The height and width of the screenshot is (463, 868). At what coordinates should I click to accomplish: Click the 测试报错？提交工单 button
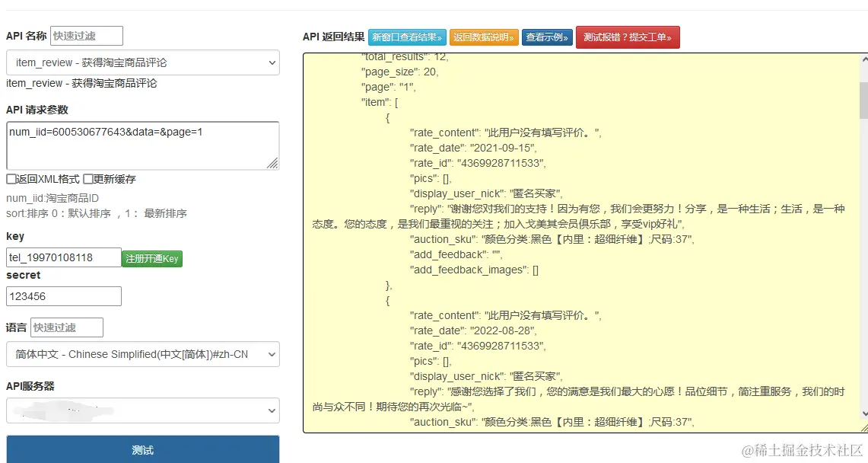coord(628,37)
